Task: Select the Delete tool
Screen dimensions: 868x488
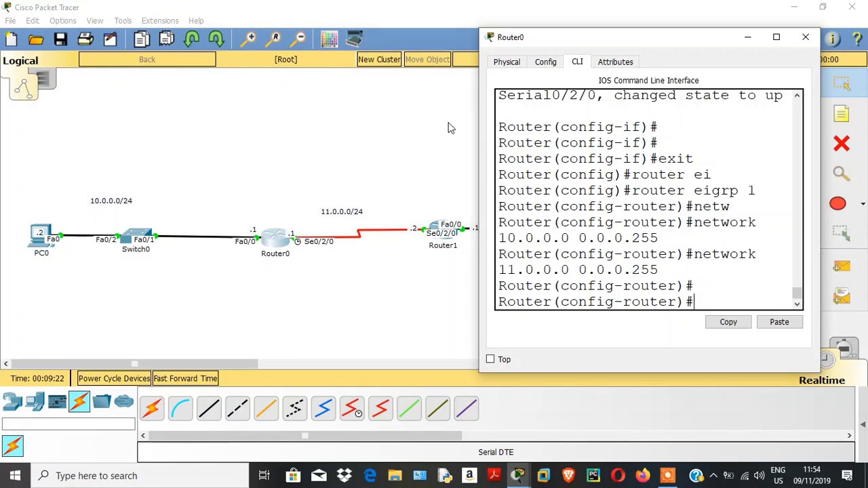Action: 842,144
